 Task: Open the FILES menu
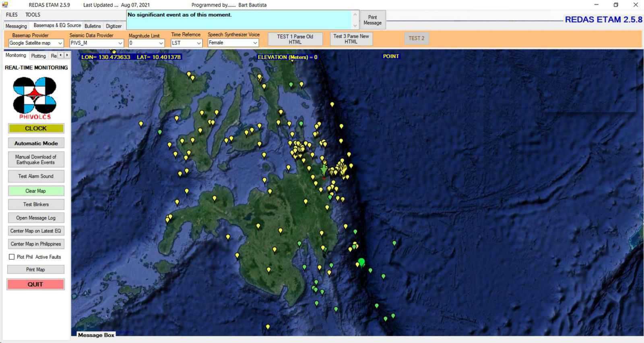coord(12,15)
